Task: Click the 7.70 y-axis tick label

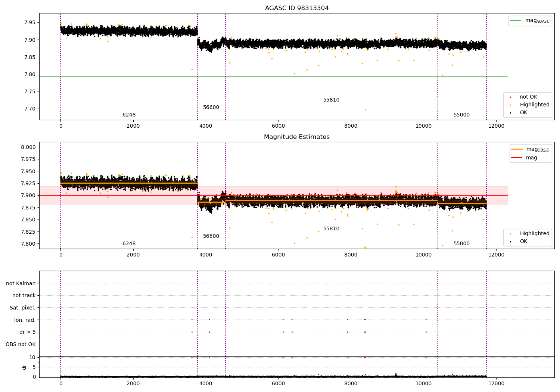Action: pyautogui.click(x=30, y=109)
